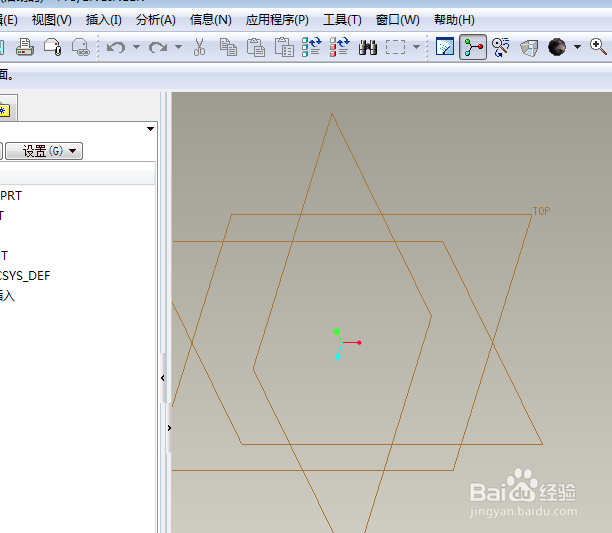Send model as email attachment icon
Image resolution: width=612 pixels, height=533 pixels.
click(x=53, y=47)
